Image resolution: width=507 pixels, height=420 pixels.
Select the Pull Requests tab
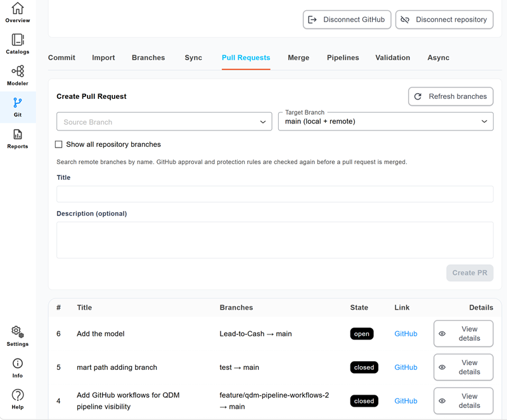pyautogui.click(x=246, y=58)
